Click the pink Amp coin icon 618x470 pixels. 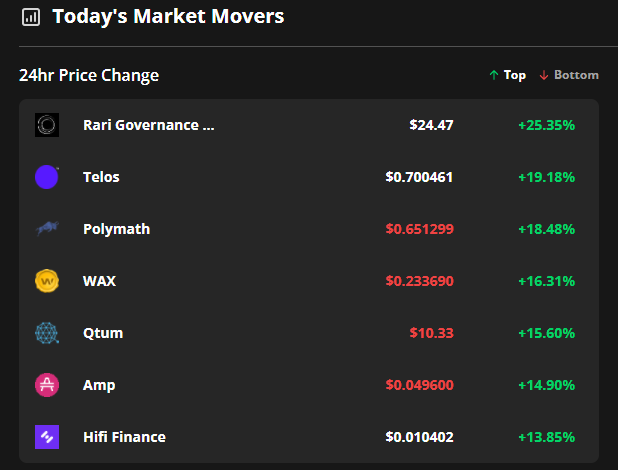(47, 385)
